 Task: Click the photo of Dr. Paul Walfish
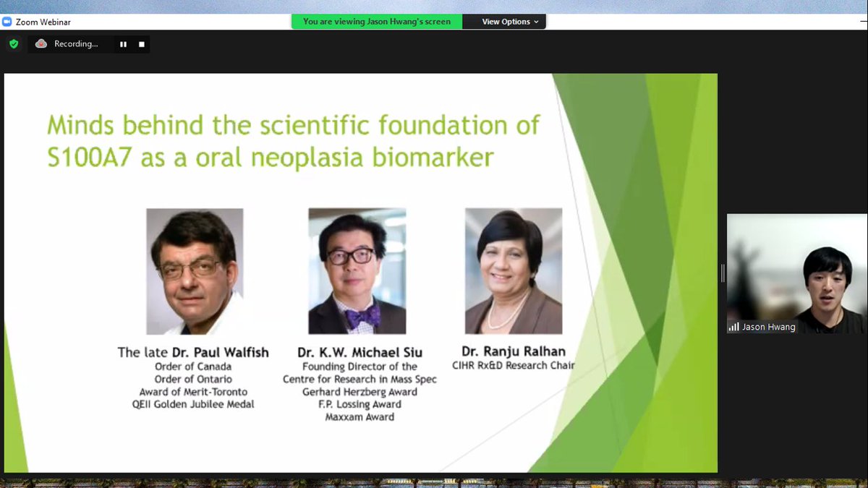[x=195, y=271]
